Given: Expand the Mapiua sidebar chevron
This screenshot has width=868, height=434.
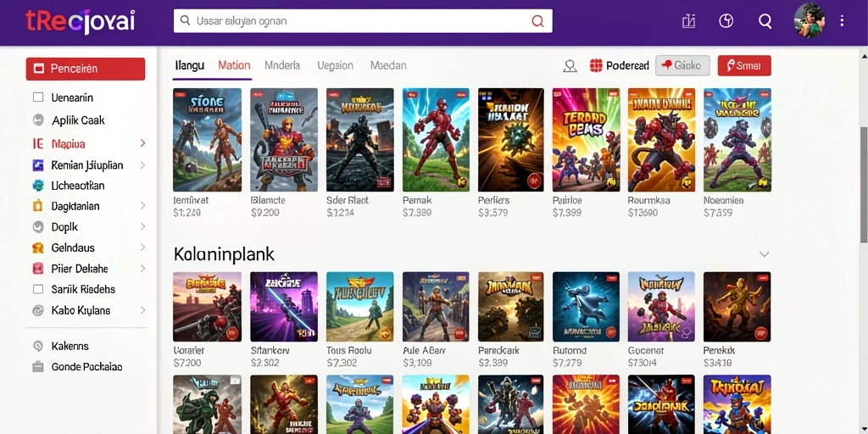Looking at the screenshot, I should tap(142, 143).
